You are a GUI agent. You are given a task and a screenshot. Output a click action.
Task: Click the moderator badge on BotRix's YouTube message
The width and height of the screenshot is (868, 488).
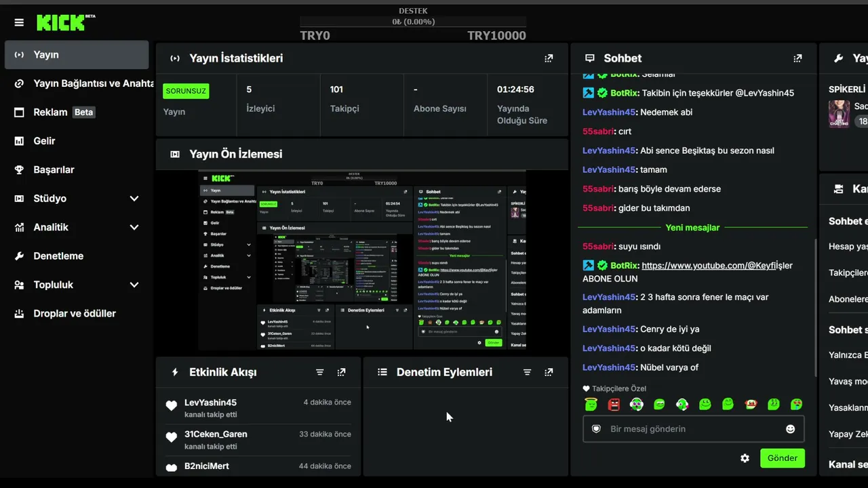click(588, 266)
